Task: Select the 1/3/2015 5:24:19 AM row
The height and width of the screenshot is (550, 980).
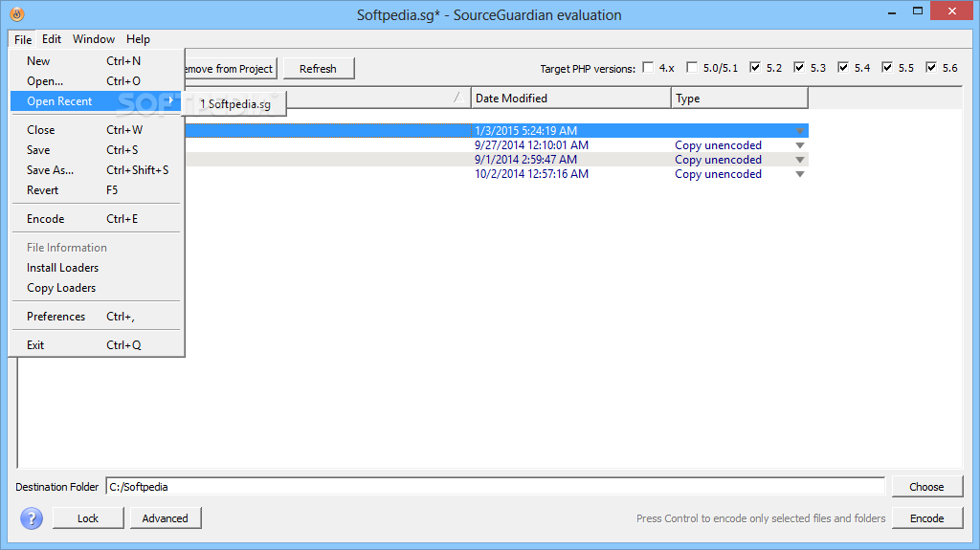Action: [x=497, y=131]
